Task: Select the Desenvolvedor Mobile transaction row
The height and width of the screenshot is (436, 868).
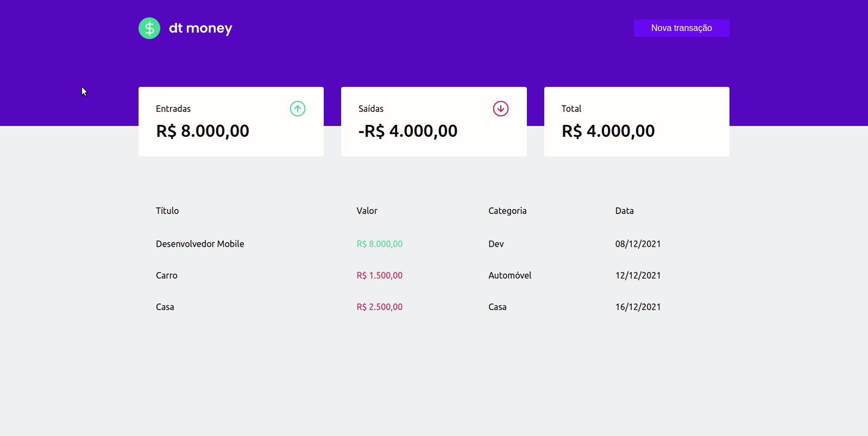Action: (x=200, y=244)
